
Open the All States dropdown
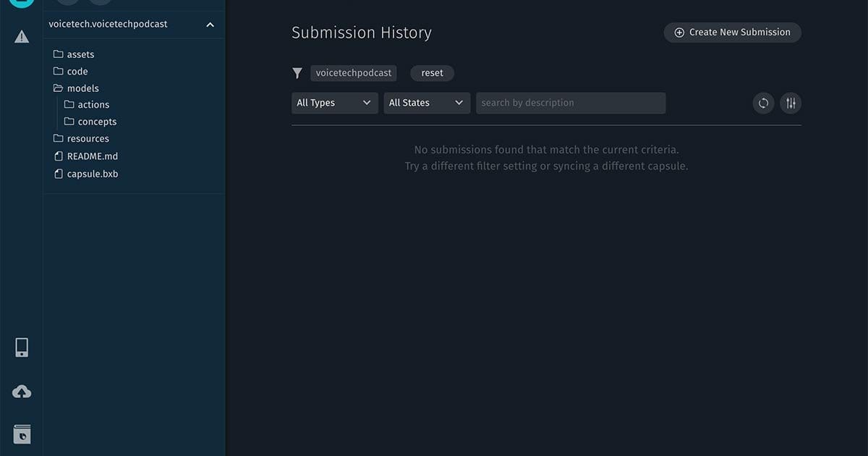tap(426, 103)
